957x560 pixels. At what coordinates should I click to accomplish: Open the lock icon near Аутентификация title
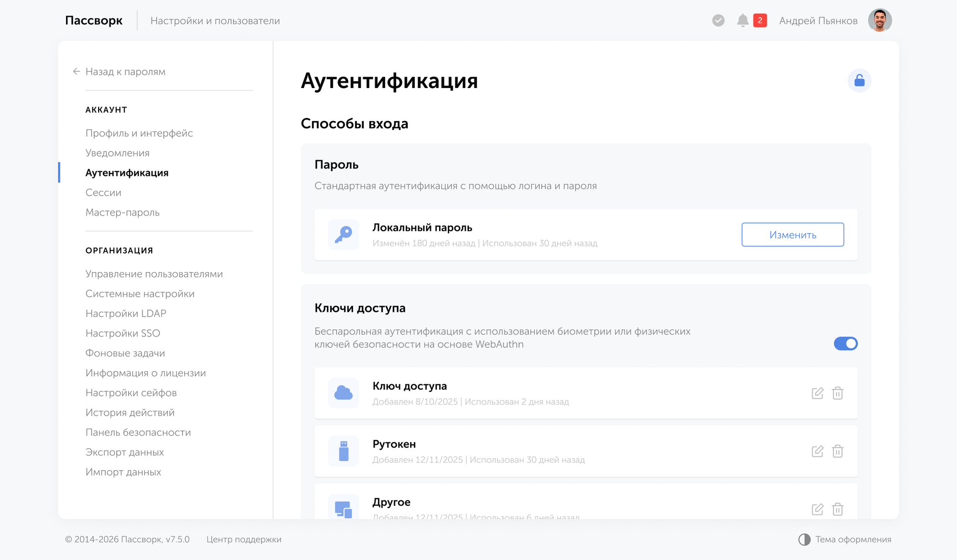[x=859, y=80]
